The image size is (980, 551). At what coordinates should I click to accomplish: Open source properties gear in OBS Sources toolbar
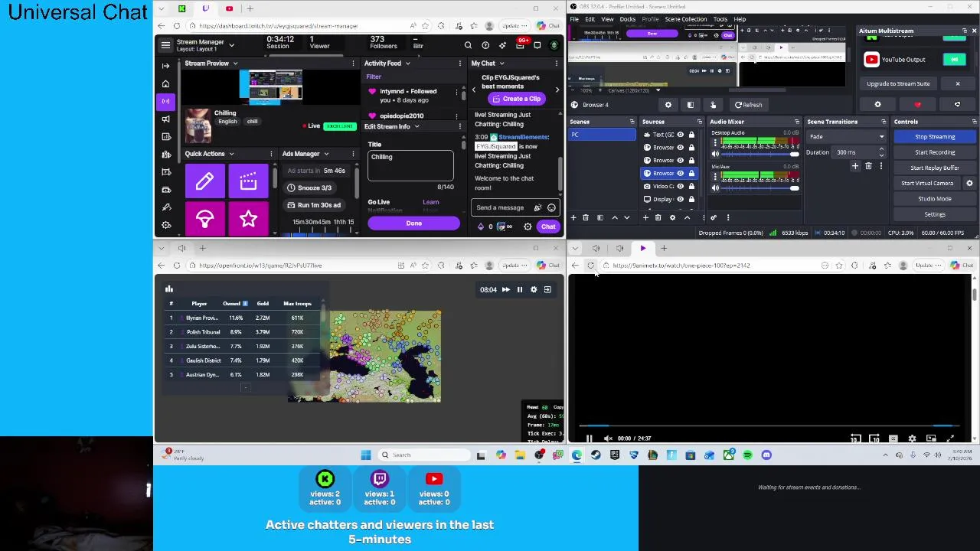(672, 218)
